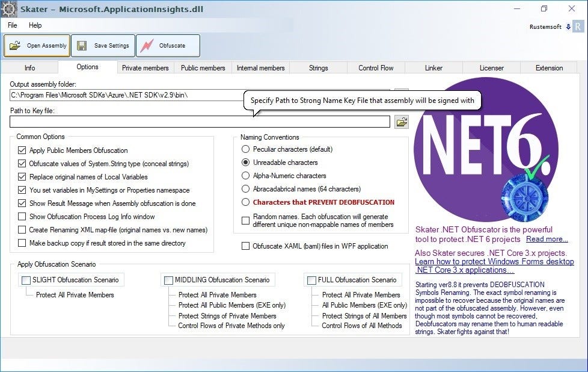Click the Skater ship wheel app icon

coord(8,9)
